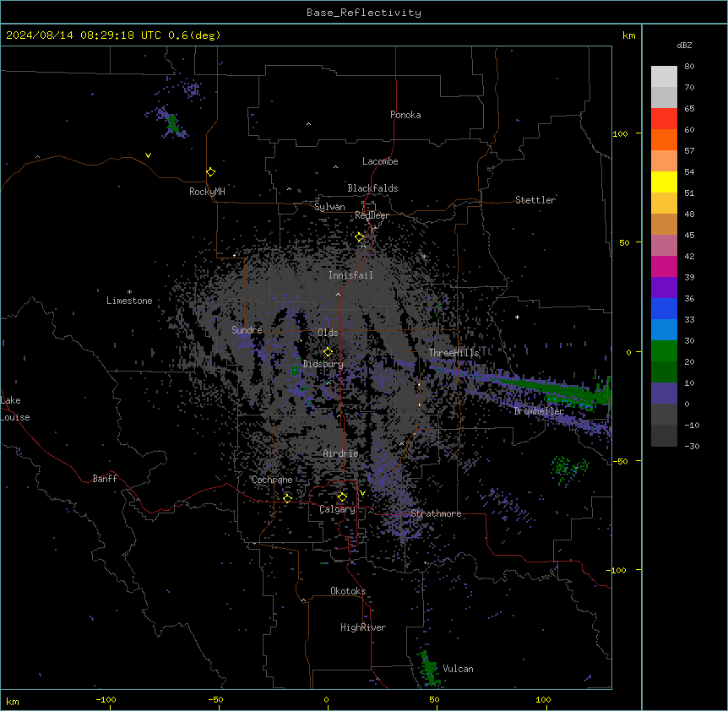
Task: Select the red 65-60 dBZ legend swatch
Action: pos(664,118)
